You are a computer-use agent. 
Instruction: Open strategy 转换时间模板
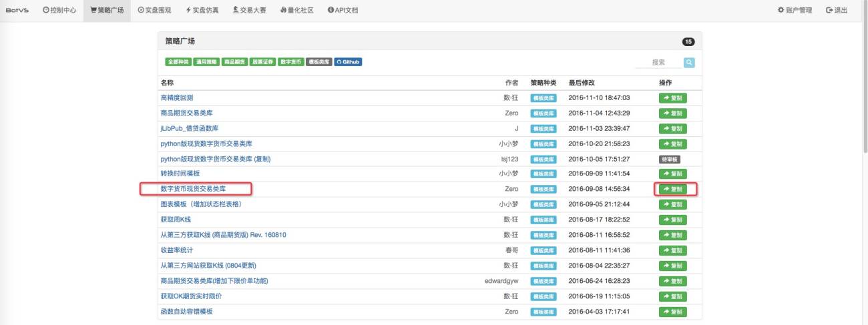coord(180,174)
